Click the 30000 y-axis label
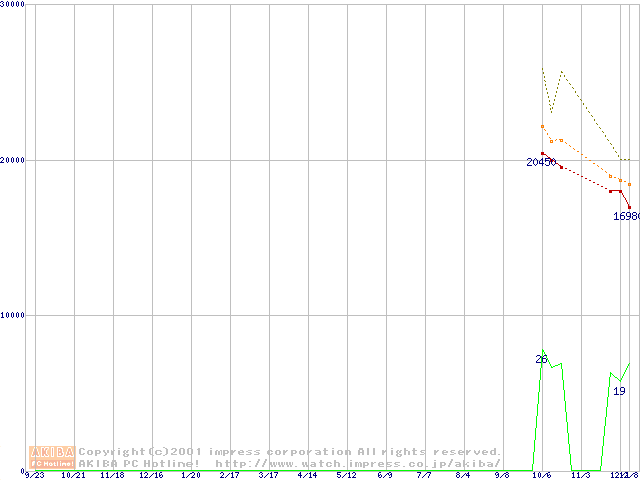Image resolution: width=640 pixels, height=480 pixels. tap(14, 5)
